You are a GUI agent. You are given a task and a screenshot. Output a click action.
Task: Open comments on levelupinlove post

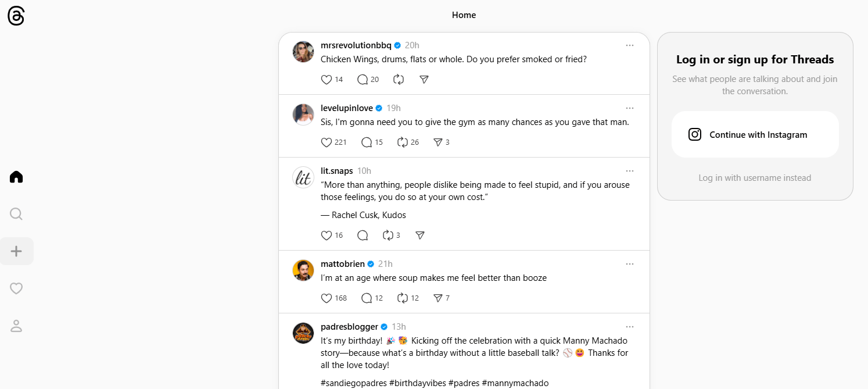367,142
